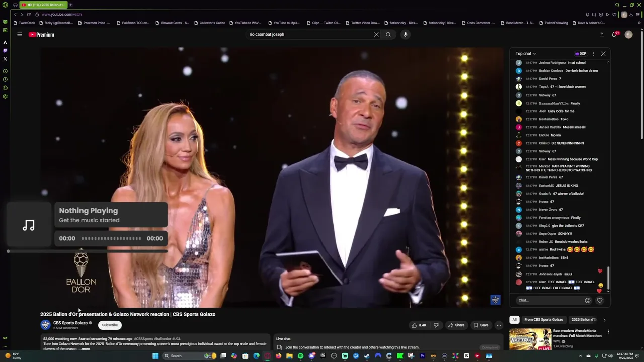Select From CBS Sports Golazo chip

click(543, 320)
